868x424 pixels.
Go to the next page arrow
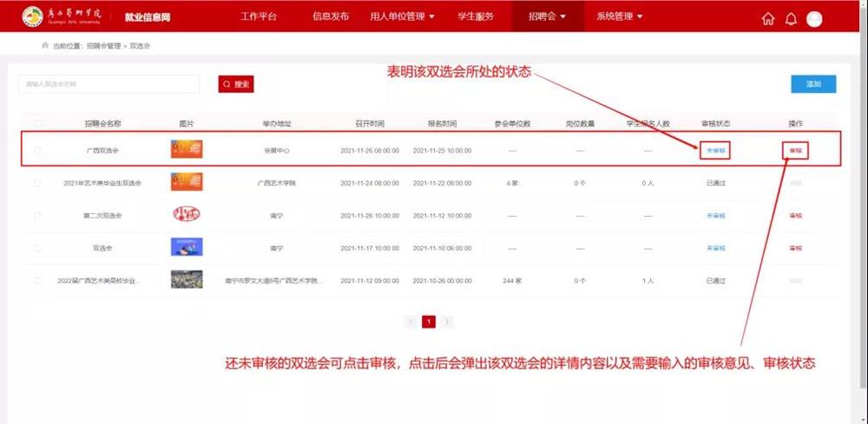447,322
